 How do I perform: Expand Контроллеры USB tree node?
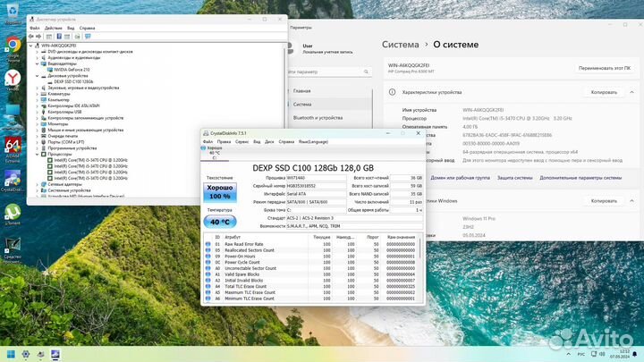pyautogui.click(x=37, y=112)
